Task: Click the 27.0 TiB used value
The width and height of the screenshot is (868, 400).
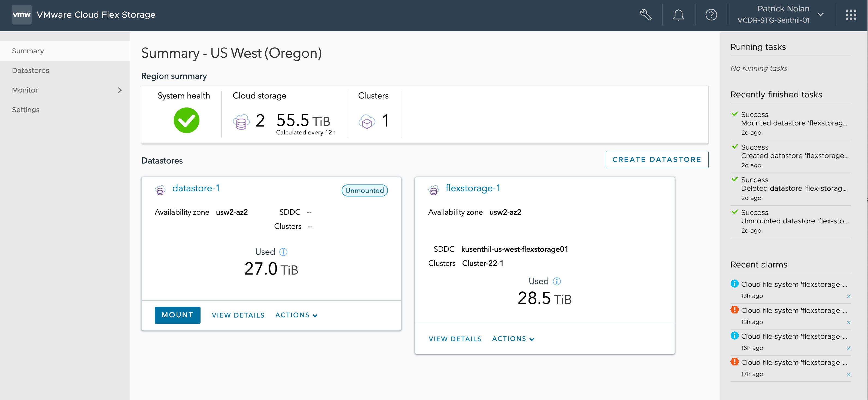Action: click(x=271, y=269)
